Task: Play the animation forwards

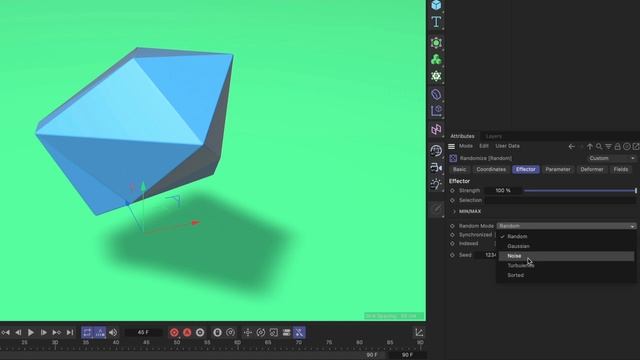Action: click(31, 333)
